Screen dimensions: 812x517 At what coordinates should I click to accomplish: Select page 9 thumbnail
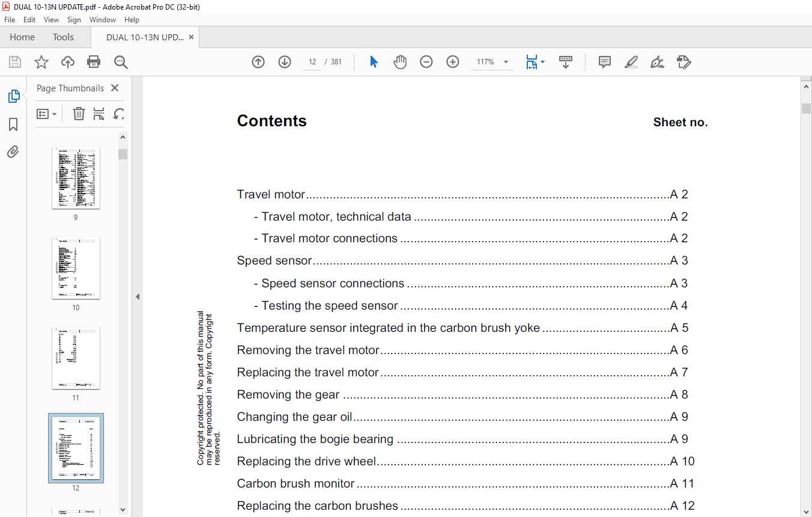tap(76, 178)
